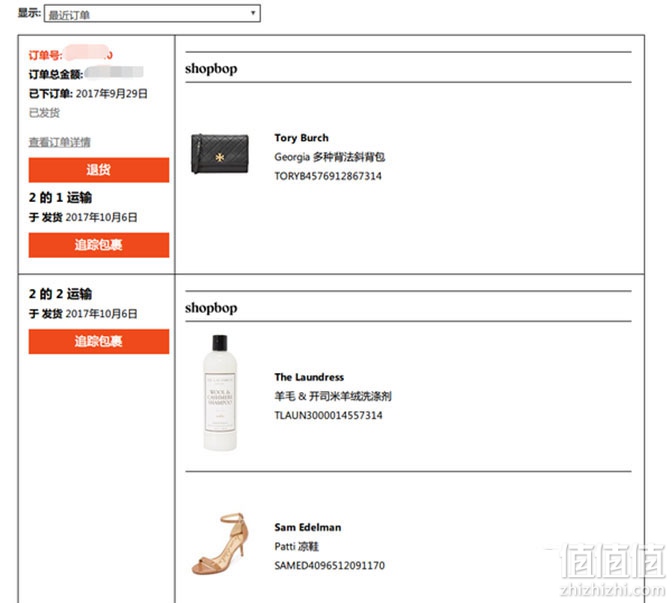Select the code TLAUN3000014557314
Screen dimensions: 672x603
point(329,415)
